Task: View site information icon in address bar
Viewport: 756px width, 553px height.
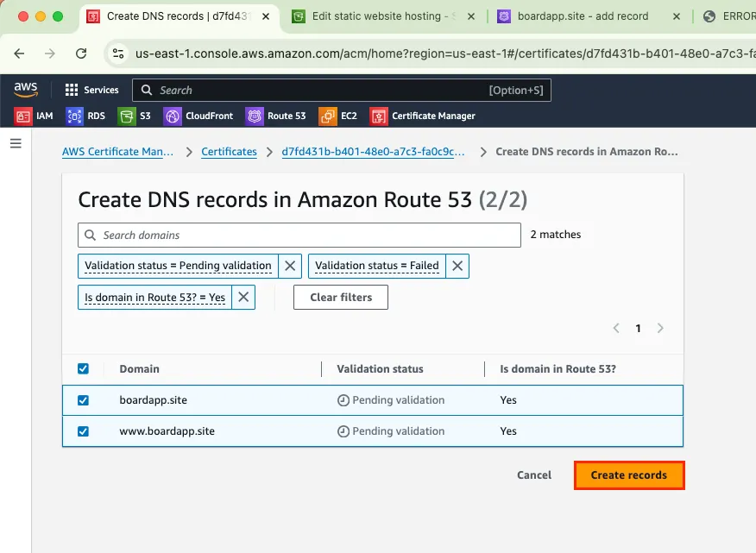Action: coord(118,53)
